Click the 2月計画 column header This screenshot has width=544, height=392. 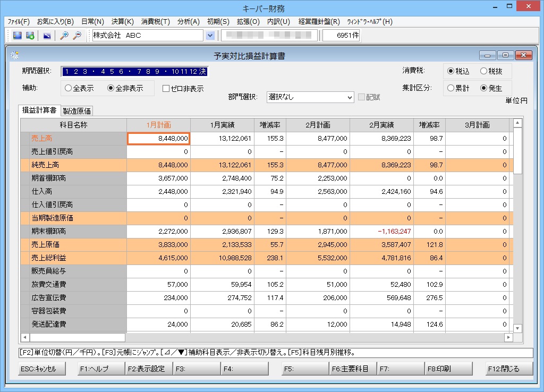tap(318, 125)
